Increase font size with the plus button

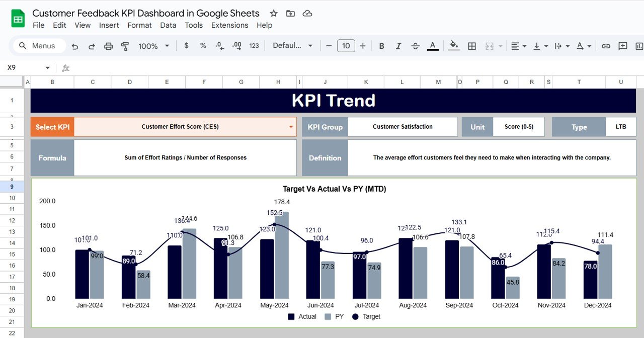click(363, 46)
